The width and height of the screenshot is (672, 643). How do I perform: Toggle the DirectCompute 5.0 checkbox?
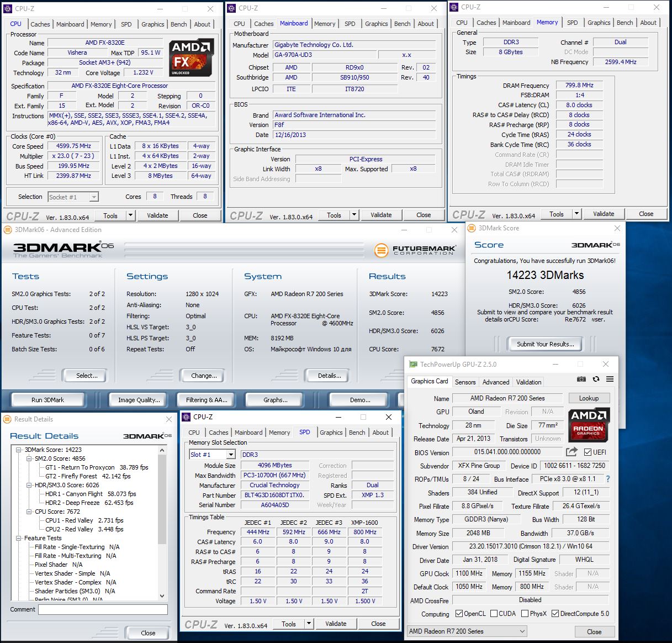[x=555, y=614]
